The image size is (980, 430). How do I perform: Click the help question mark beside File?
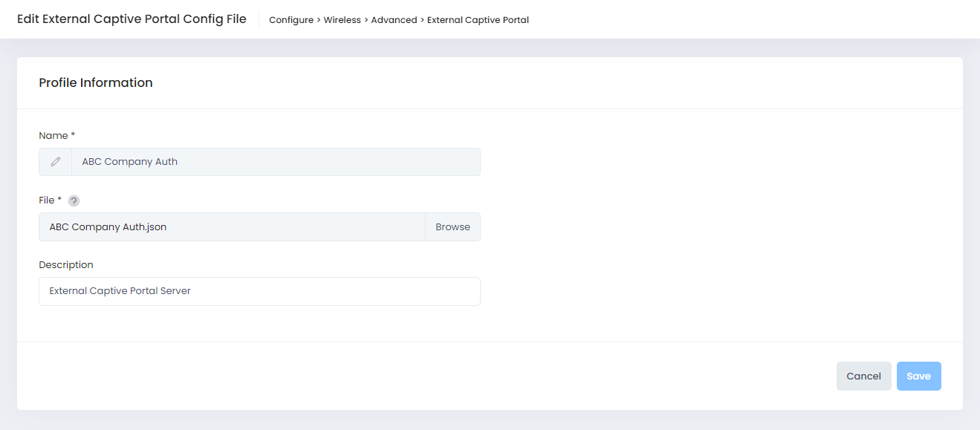(74, 201)
